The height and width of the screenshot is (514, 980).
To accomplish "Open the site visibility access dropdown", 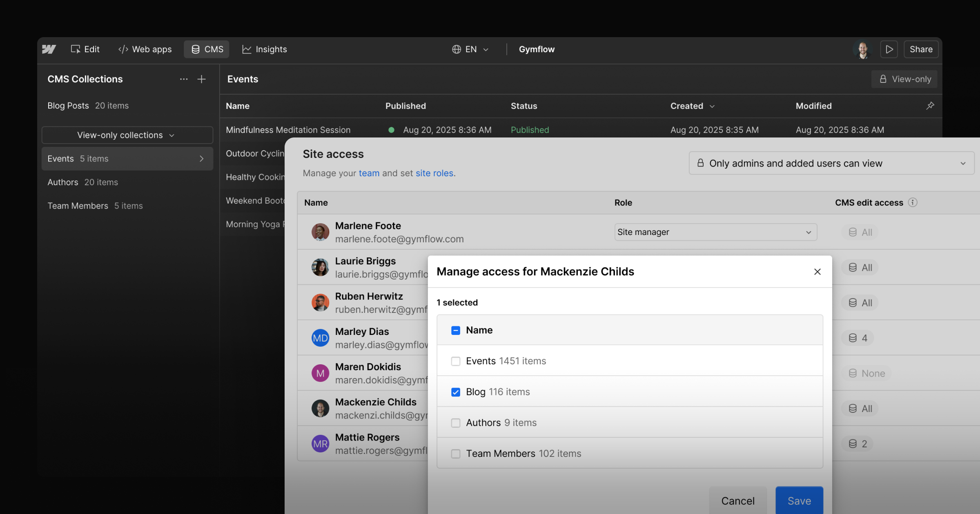I will [x=831, y=163].
